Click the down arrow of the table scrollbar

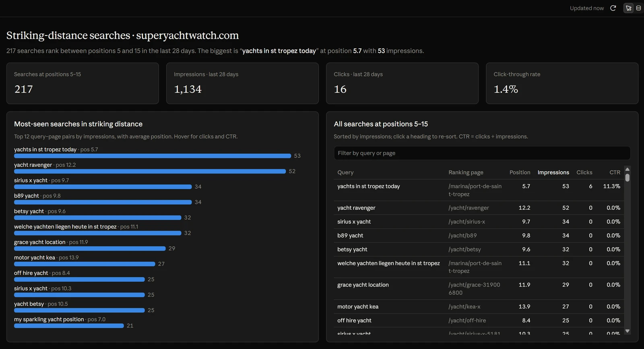point(627,331)
